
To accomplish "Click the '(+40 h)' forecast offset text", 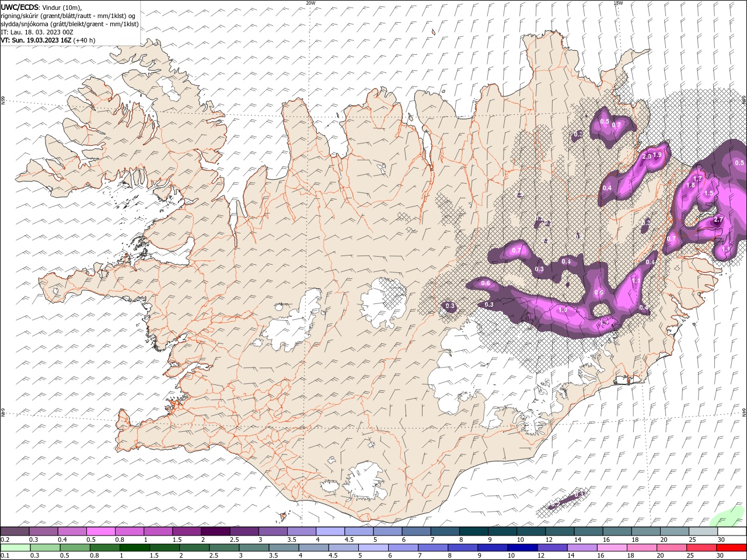I will coord(85,40).
